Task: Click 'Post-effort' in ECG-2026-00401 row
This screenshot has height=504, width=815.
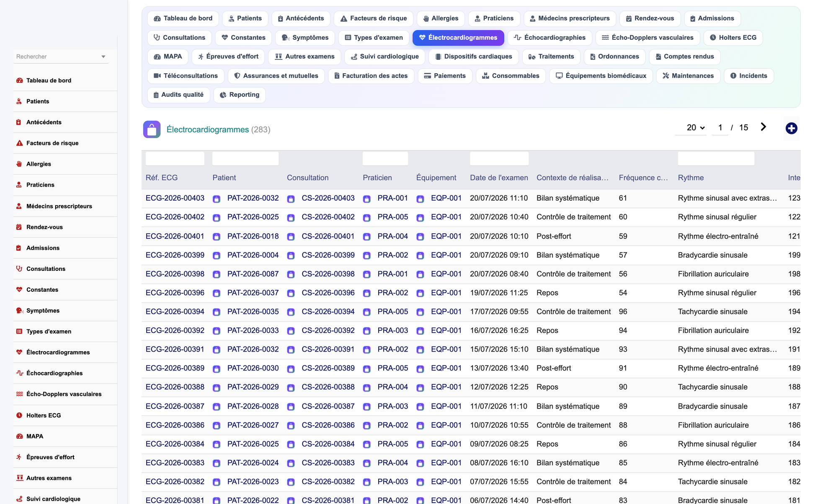Action: (554, 236)
